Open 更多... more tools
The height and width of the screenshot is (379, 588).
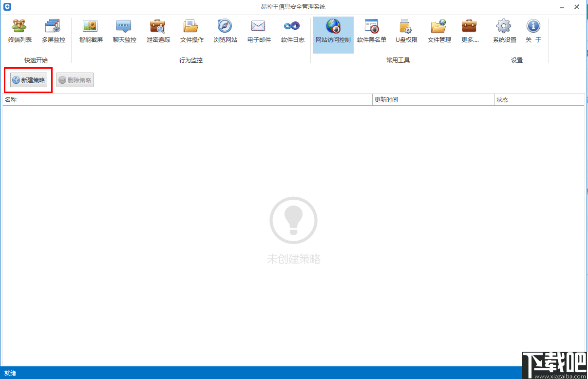(x=470, y=31)
